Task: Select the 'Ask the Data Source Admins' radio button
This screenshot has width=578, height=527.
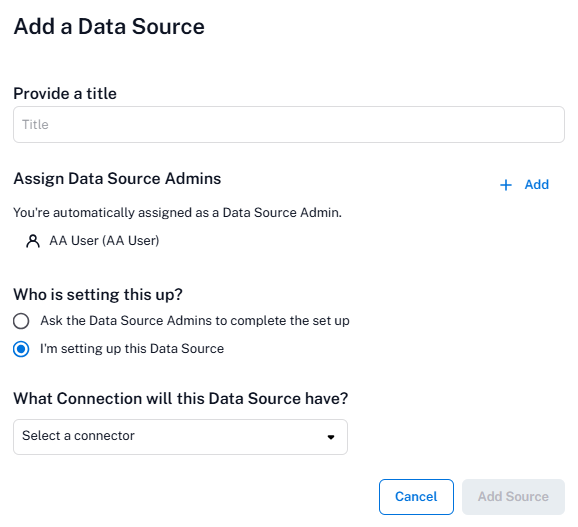Action: coord(21,321)
